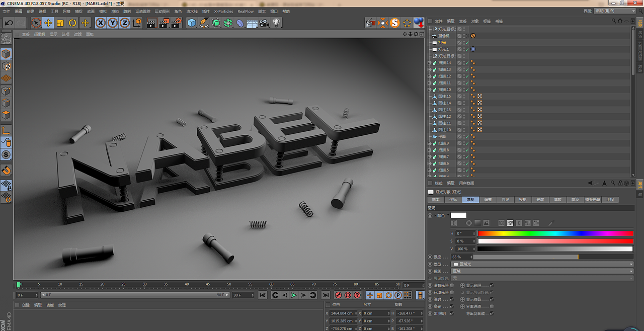644x331 pixels.
Task: Go to the start of animation
Action: point(262,295)
